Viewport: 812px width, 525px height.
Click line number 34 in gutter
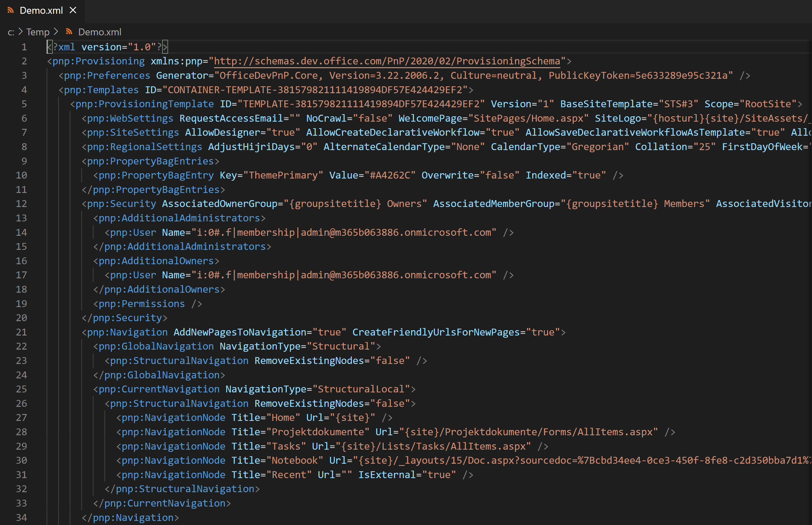[21, 517]
